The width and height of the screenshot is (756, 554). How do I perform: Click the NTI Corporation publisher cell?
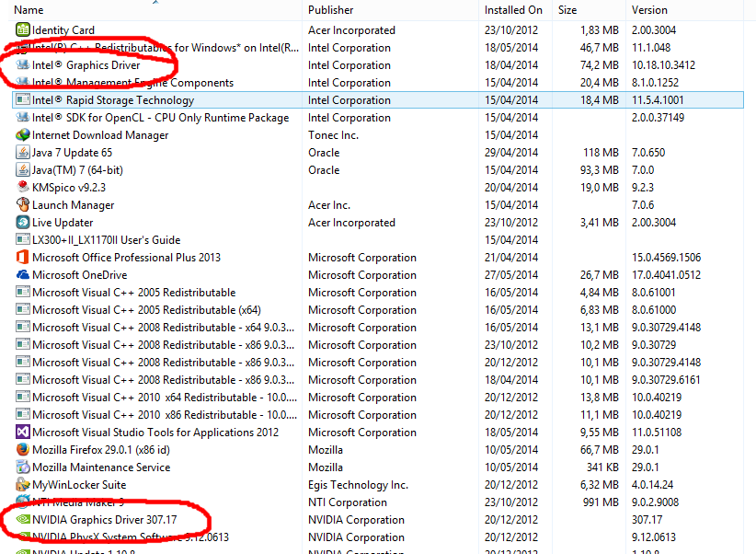(x=347, y=502)
